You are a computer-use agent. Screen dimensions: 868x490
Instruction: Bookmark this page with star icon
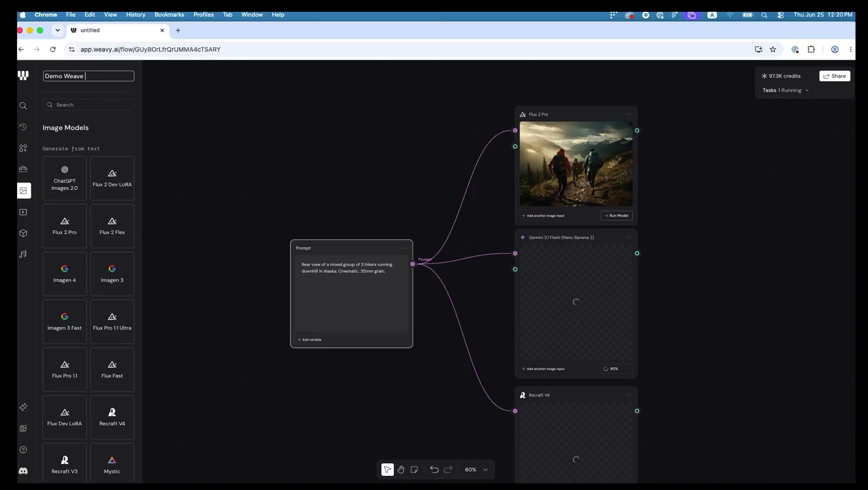pyautogui.click(x=773, y=50)
